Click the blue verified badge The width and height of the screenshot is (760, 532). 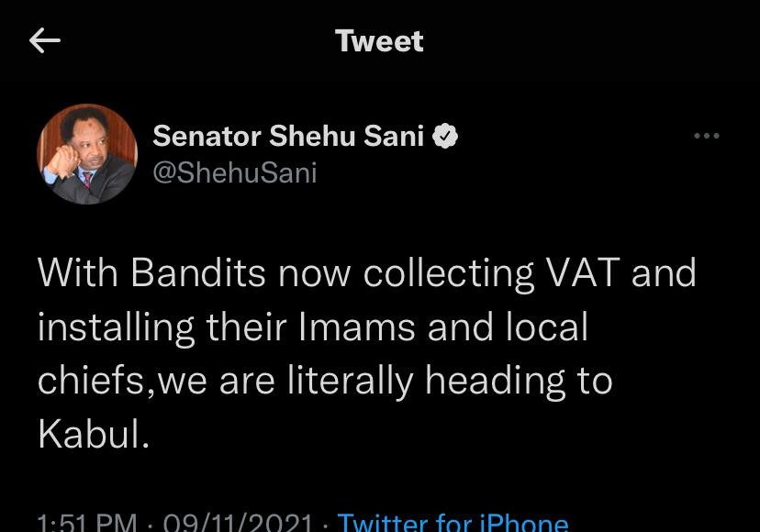pyautogui.click(x=446, y=137)
